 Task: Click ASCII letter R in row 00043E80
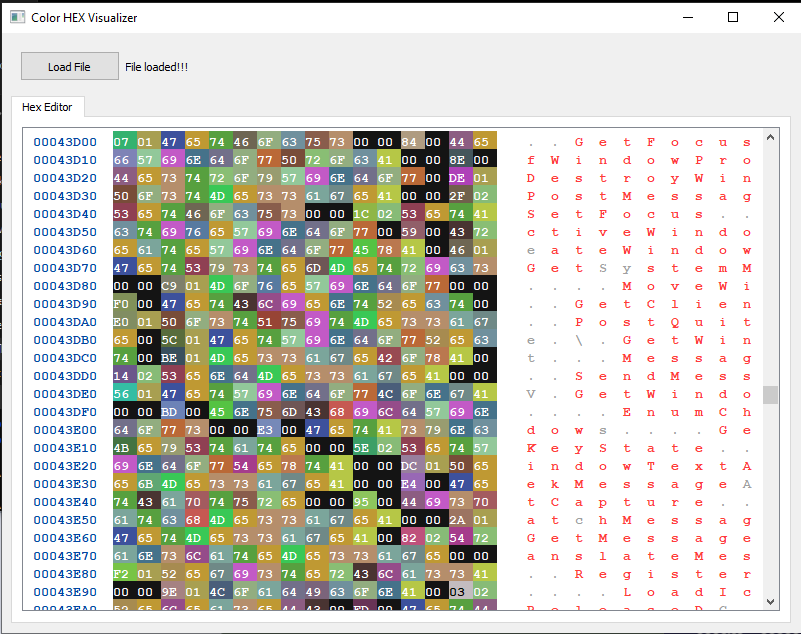(579, 574)
